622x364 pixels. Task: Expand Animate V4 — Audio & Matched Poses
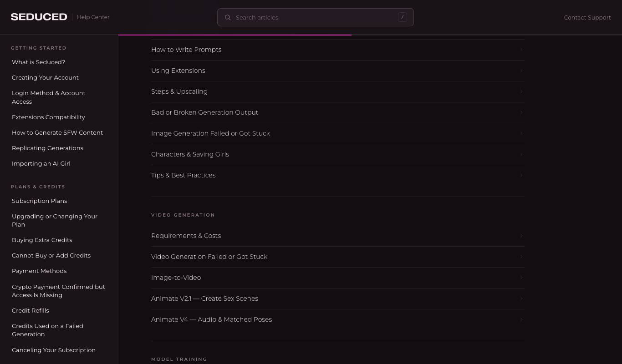(x=338, y=319)
